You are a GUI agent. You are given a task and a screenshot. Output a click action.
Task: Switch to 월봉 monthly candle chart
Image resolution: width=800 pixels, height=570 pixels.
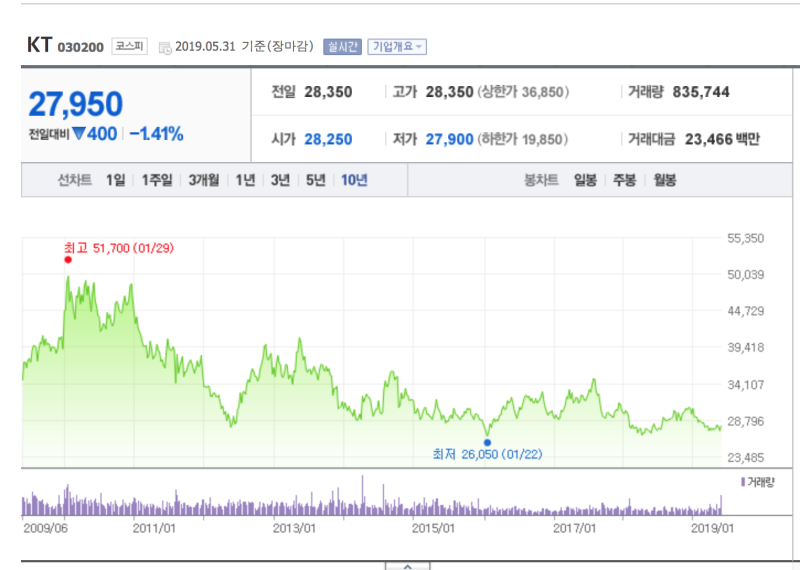coord(665,180)
